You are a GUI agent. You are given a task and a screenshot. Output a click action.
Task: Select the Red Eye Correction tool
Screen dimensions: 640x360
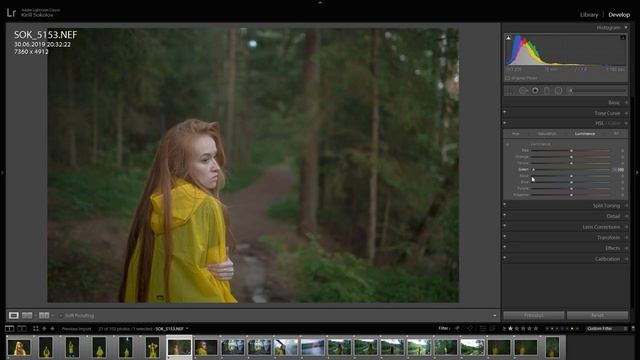pos(535,91)
